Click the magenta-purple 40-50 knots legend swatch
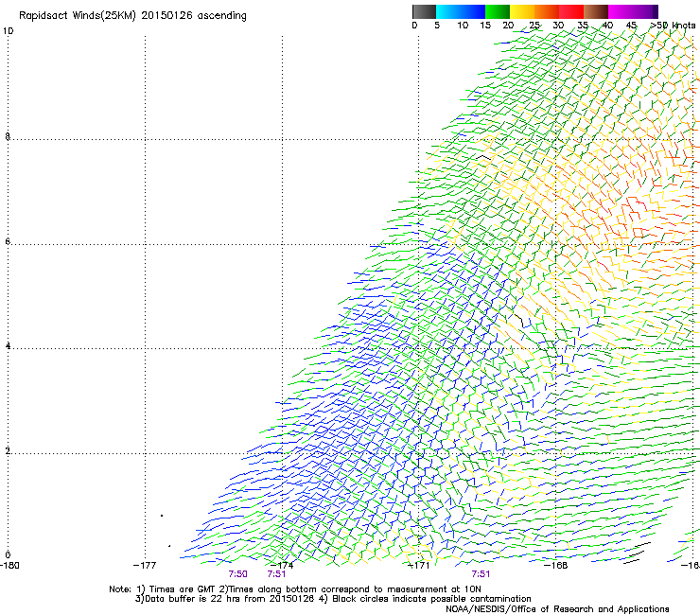The height and width of the screenshot is (615, 700). 633,11
